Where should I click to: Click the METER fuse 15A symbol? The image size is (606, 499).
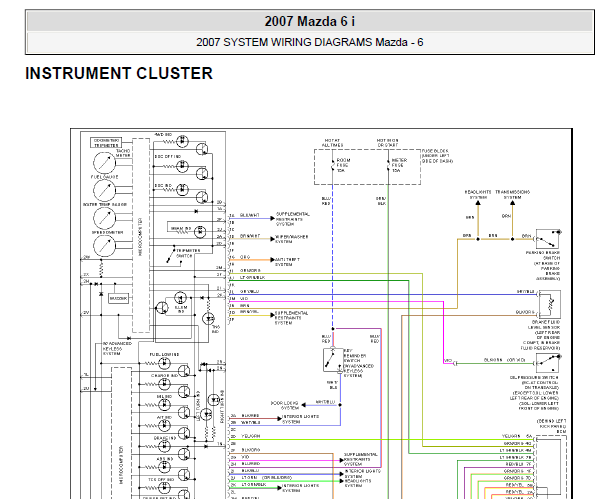tap(388, 165)
